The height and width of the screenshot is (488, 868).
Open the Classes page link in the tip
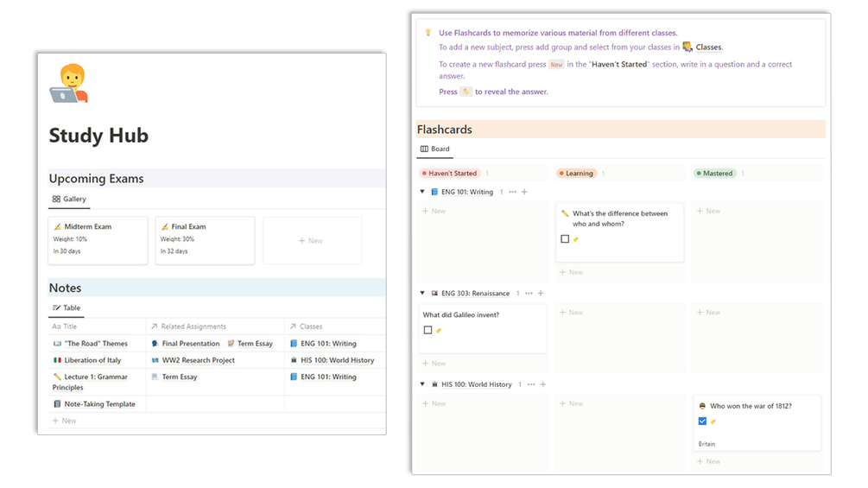pos(707,48)
